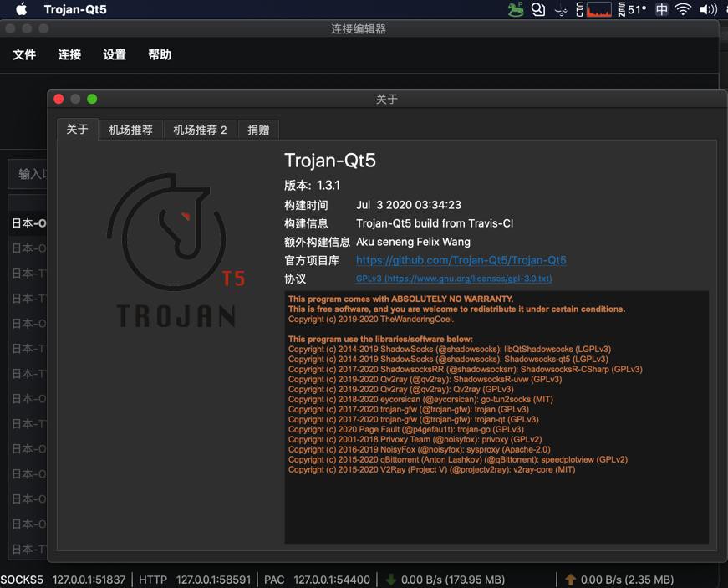Screen dimensions: 728x588
Task: Switch the Chinese input method icon
Action: (662, 9)
